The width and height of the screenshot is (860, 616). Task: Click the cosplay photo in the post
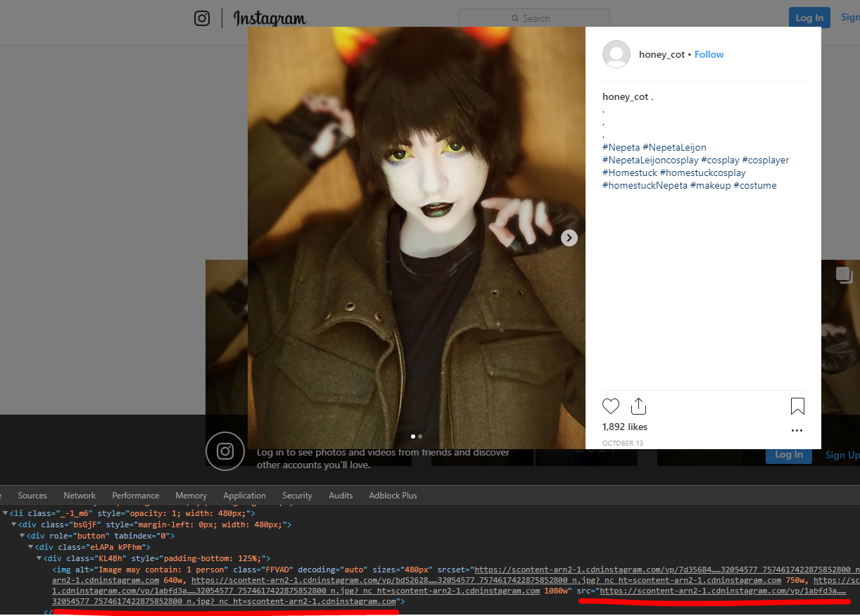coord(417,238)
